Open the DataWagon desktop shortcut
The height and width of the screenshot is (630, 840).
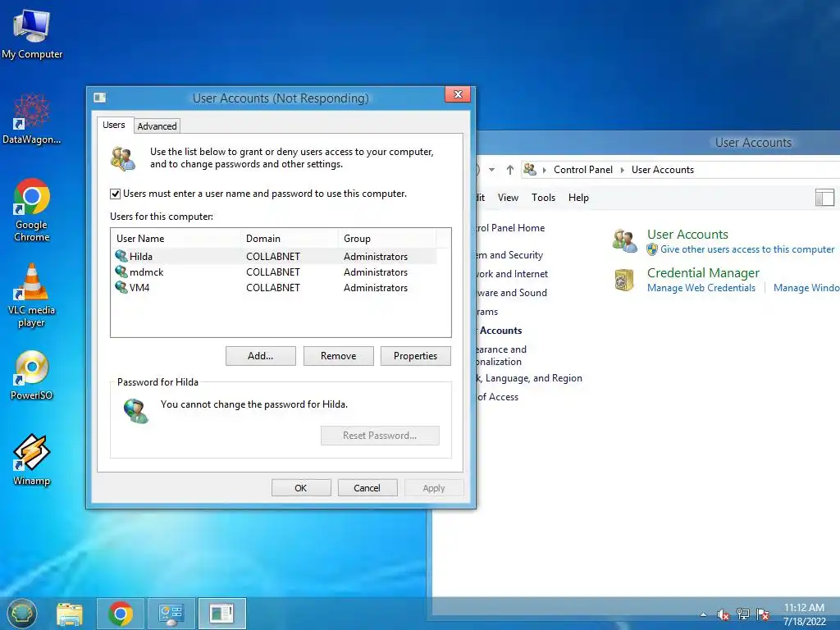pos(32,119)
